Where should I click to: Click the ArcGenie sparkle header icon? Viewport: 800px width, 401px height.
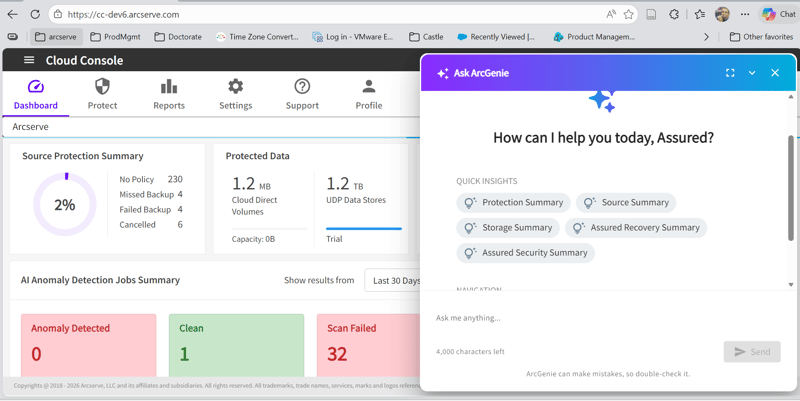[x=442, y=73]
